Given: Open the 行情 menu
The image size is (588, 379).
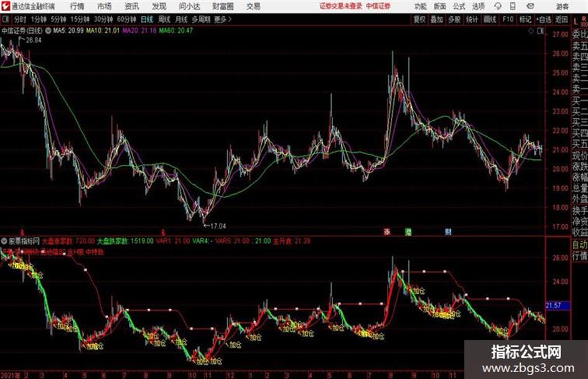Looking at the screenshot, I should click(78, 6).
